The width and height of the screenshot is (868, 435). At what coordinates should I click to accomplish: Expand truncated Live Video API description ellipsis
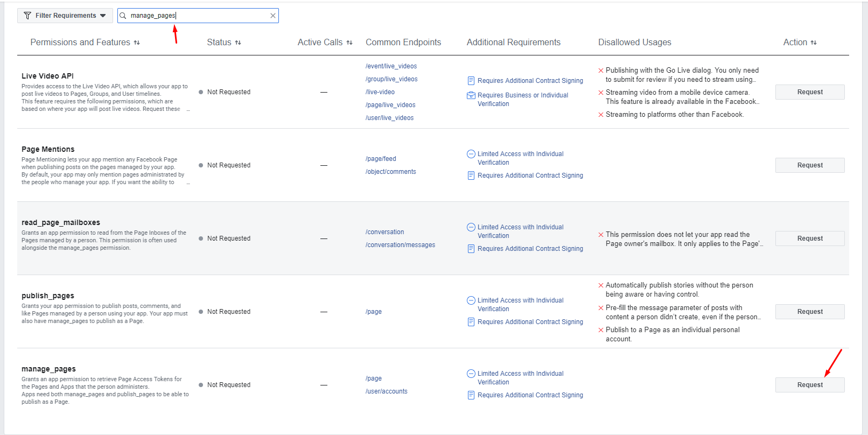[188, 110]
